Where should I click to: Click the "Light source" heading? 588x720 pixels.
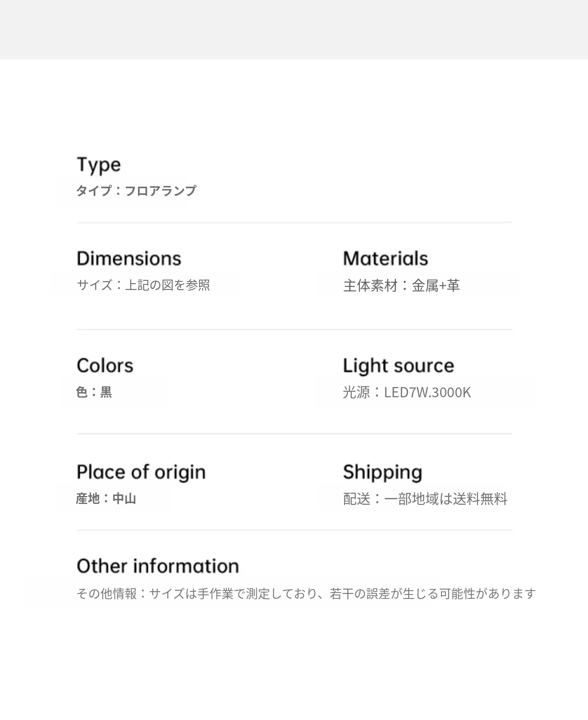point(398,366)
